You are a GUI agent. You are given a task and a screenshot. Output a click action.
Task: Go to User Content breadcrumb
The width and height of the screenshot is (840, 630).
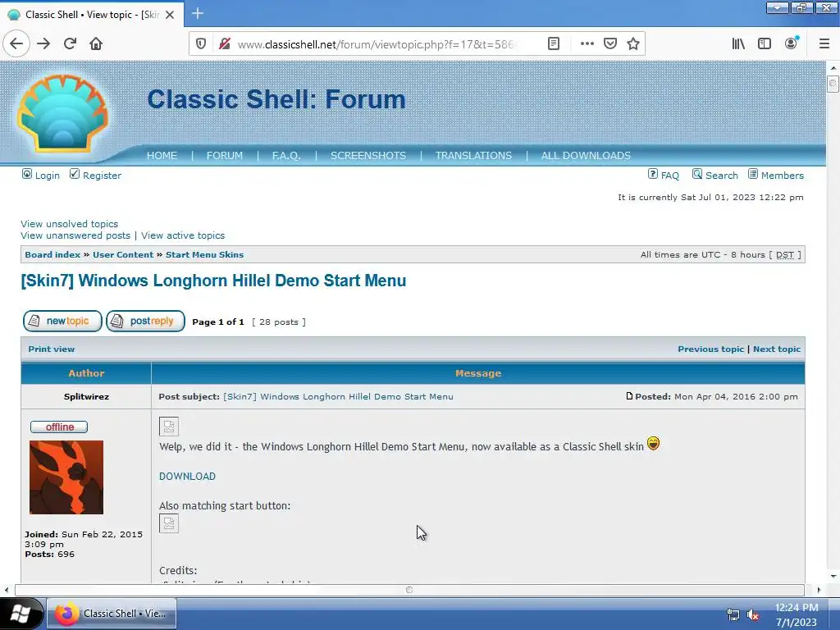tap(123, 254)
